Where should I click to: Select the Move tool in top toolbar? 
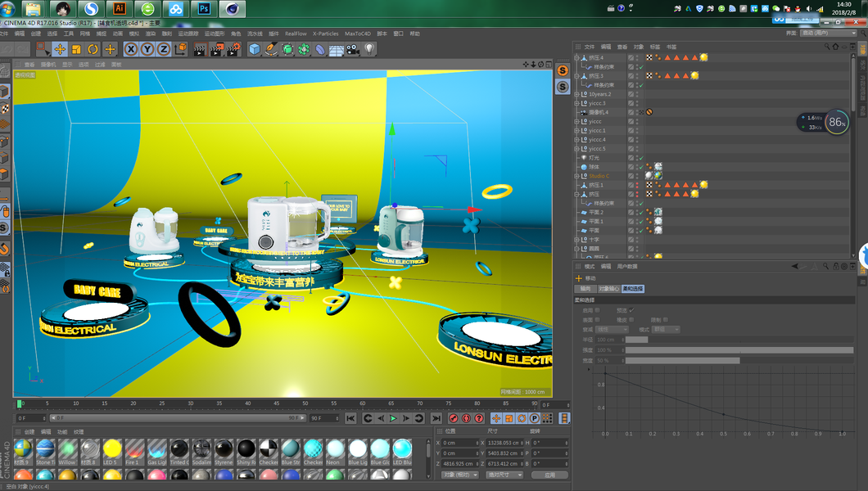pos(60,49)
